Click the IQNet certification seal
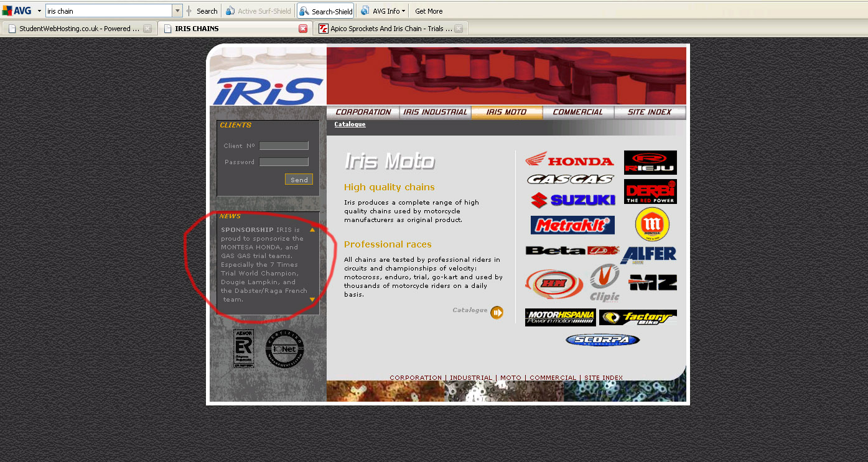 (x=285, y=349)
